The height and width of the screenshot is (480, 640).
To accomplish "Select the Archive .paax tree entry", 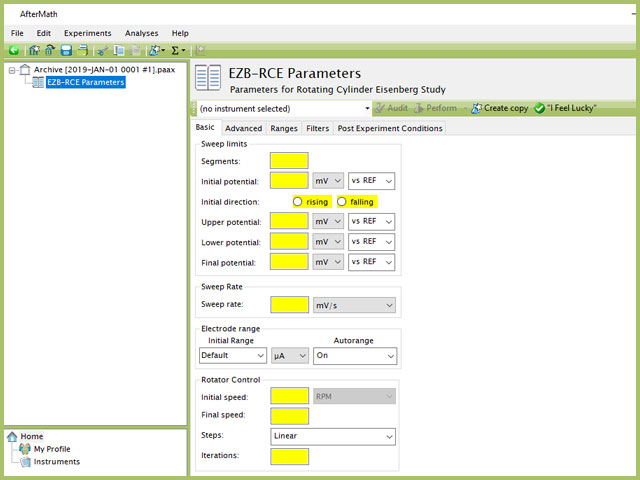I will tap(104, 69).
